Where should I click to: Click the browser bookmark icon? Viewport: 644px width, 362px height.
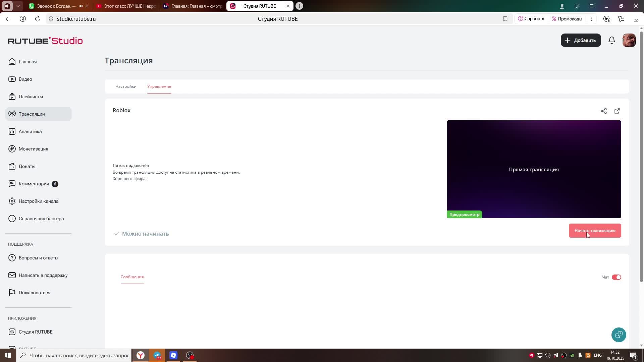(x=505, y=19)
